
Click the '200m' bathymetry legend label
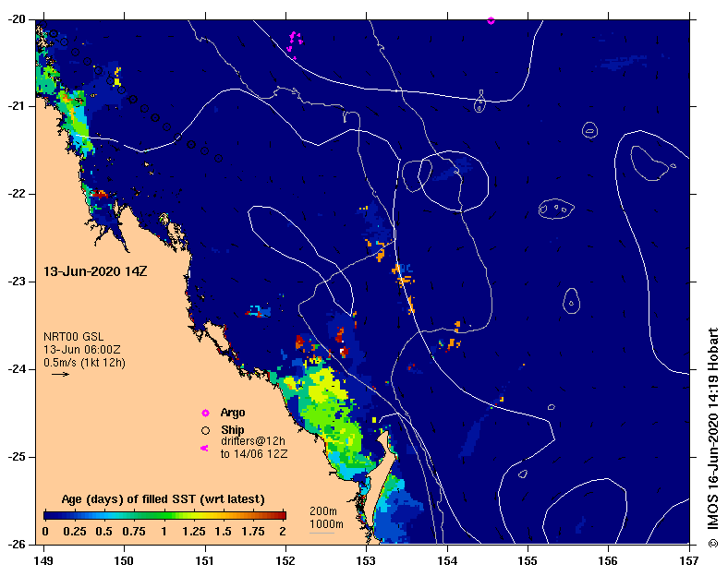323,511
